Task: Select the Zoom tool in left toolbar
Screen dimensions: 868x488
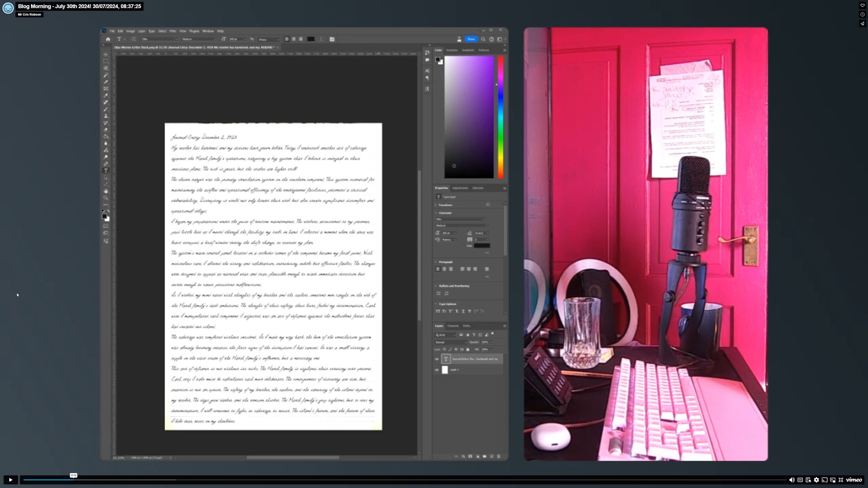Action: tap(106, 198)
